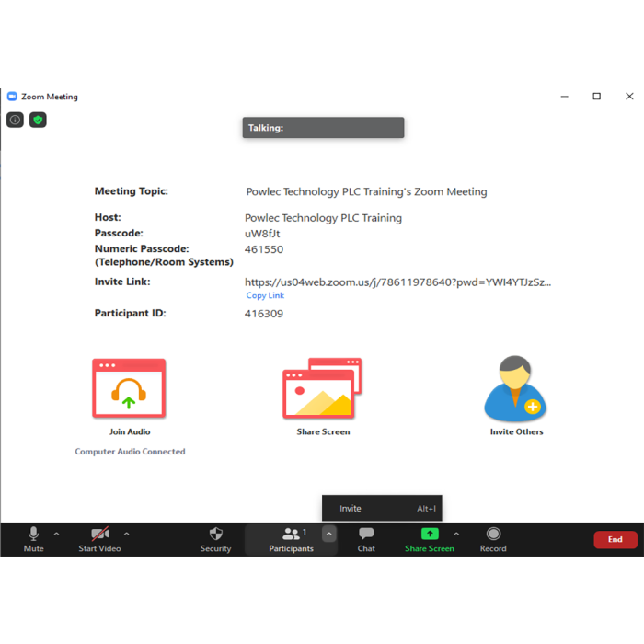Start recording with Record button
Viewport: 644px width, 644px height.
493,539
